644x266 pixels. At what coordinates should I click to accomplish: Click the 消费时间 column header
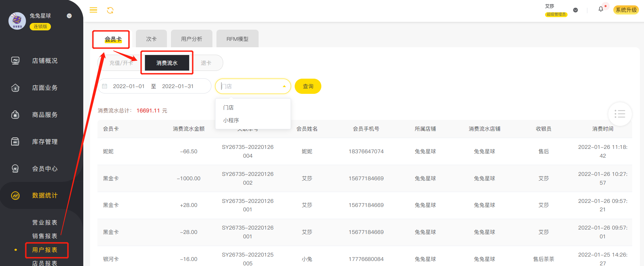603,129
